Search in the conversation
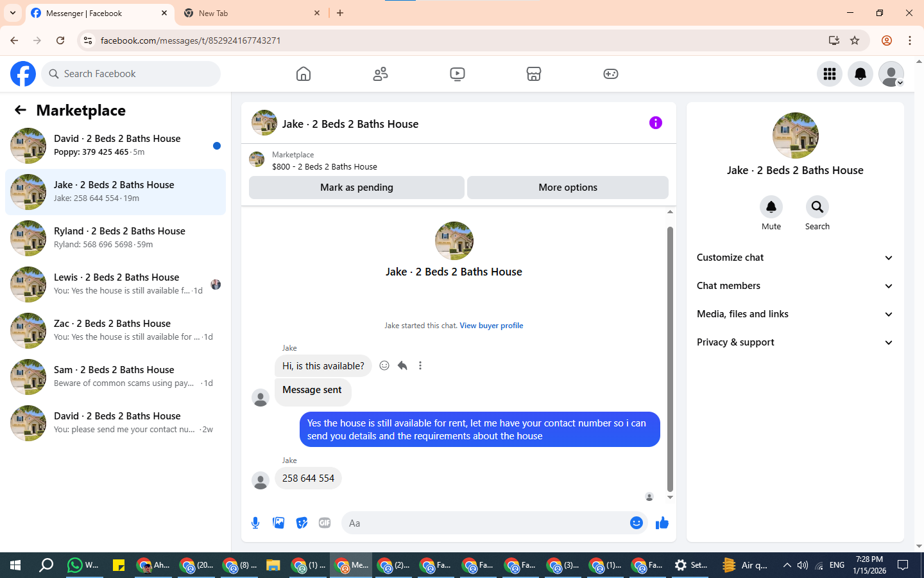This screenshot has height=578, width=924. (817, 207)
